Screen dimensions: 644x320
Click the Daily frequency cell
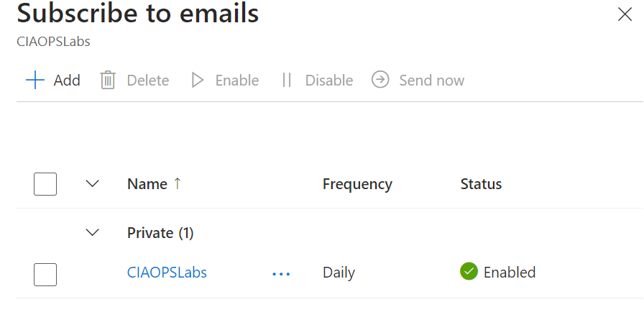(339, 273)
